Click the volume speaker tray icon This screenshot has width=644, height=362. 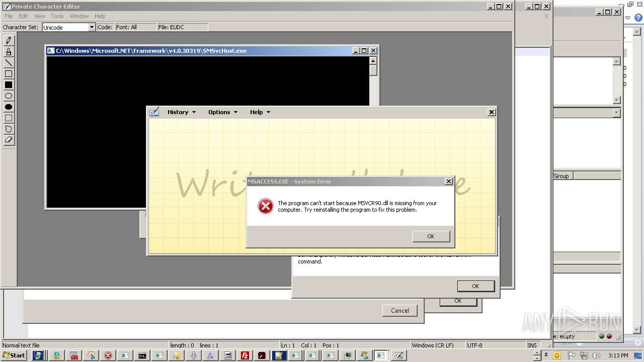point(596,355)
